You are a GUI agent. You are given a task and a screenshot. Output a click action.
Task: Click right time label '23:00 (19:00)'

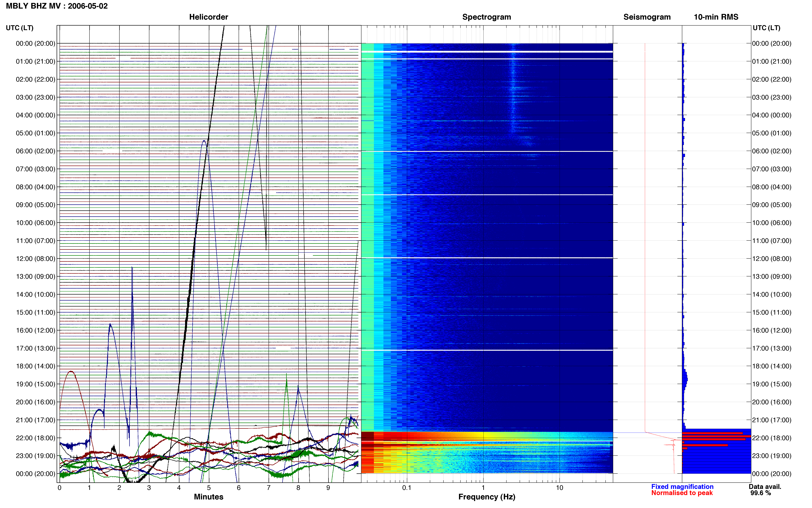click(x=772, y=456)
